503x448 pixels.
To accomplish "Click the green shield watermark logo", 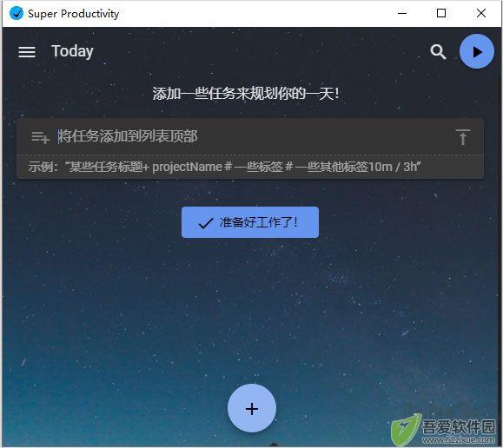I will tap(406, 430).
